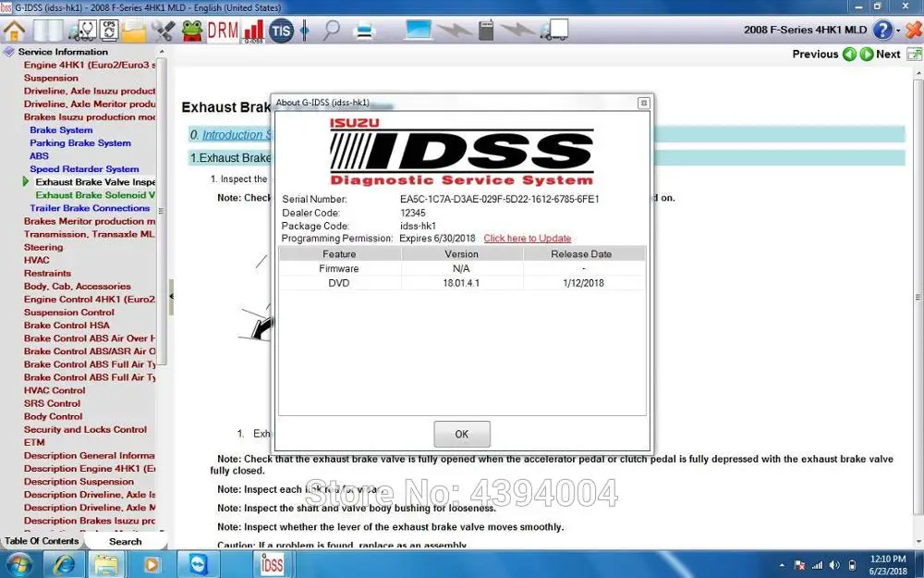The height and width of the screenshot is (578, 924).
Task: Open Driveline, Axle Meritor production item
Action: click(90, 104)
